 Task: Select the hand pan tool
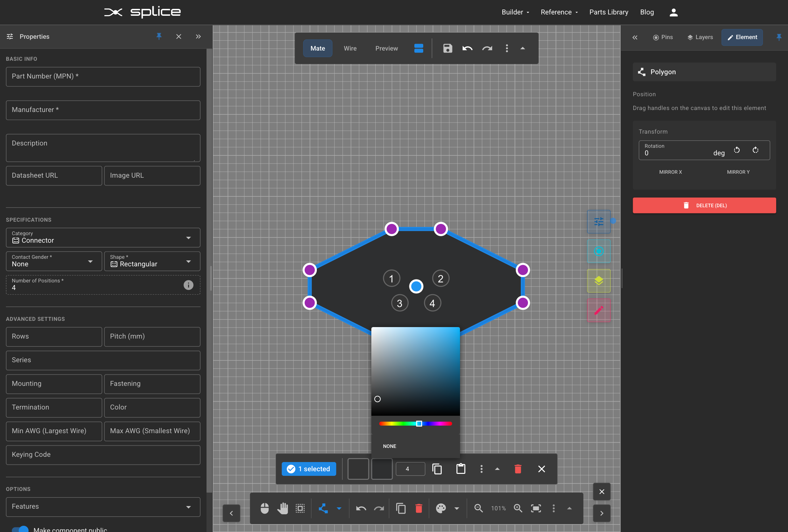pyautogui.click(x=283, y=508)
